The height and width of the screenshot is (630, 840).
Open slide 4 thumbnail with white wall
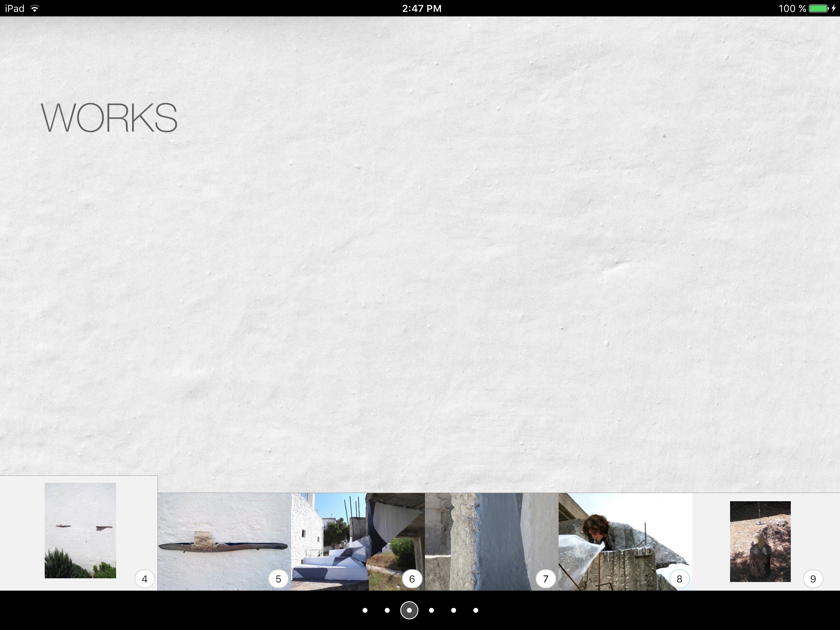tap(80, 530)
